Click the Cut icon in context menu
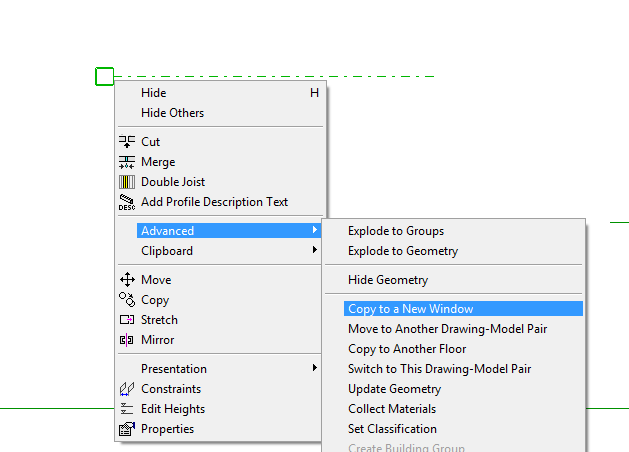The image size is (629, 452). 127,142
